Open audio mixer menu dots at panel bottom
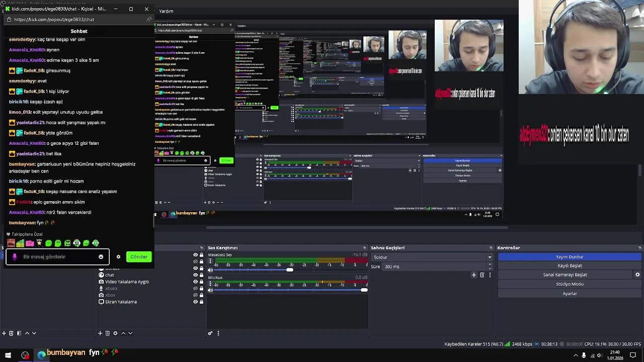The height and width of the screenshot is (362, 644). coord(218,333)
